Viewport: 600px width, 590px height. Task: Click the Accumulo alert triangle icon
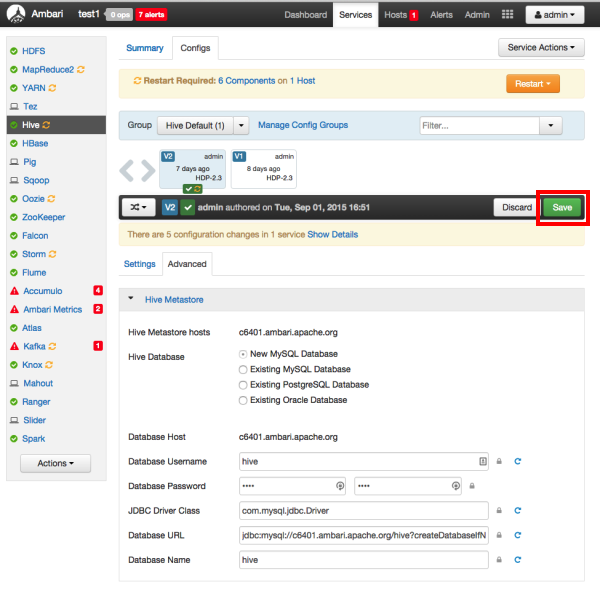15,291
